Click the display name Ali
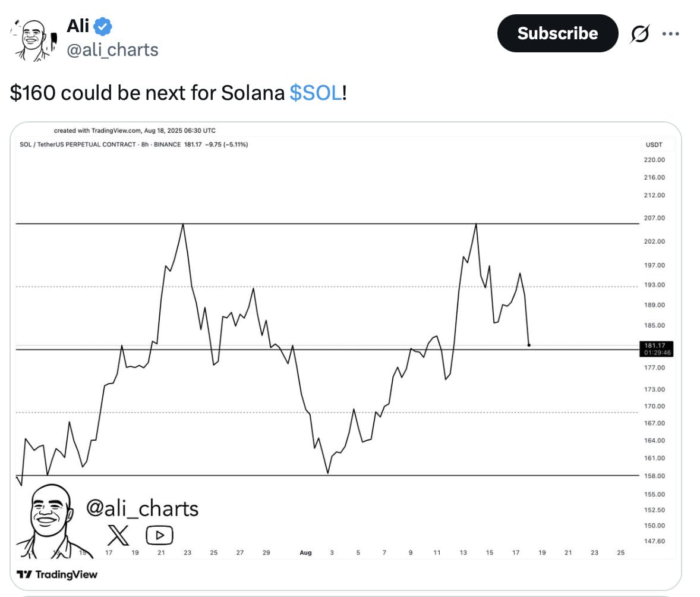The height and width of the screenshot is (597, 700). (x=78, y=26)
